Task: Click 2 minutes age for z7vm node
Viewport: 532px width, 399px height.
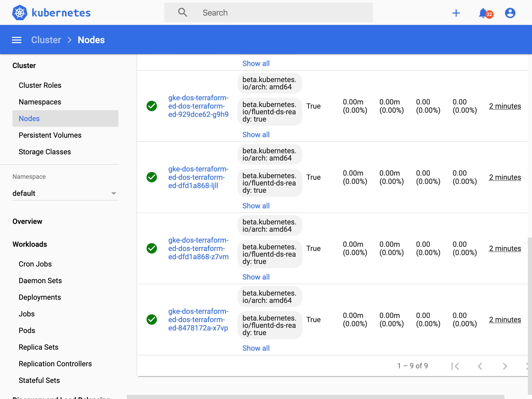Action: coord(505,248)
